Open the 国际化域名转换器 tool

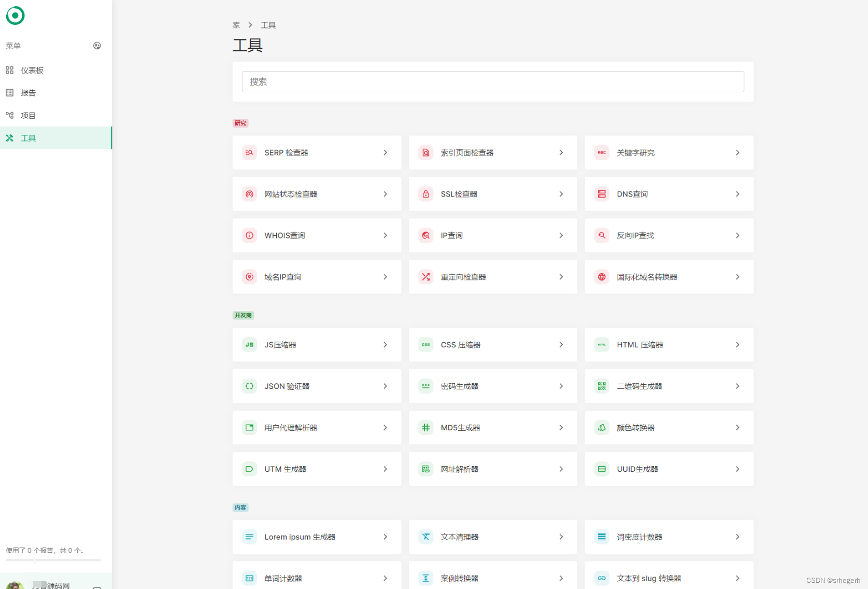tap(669, 277)
